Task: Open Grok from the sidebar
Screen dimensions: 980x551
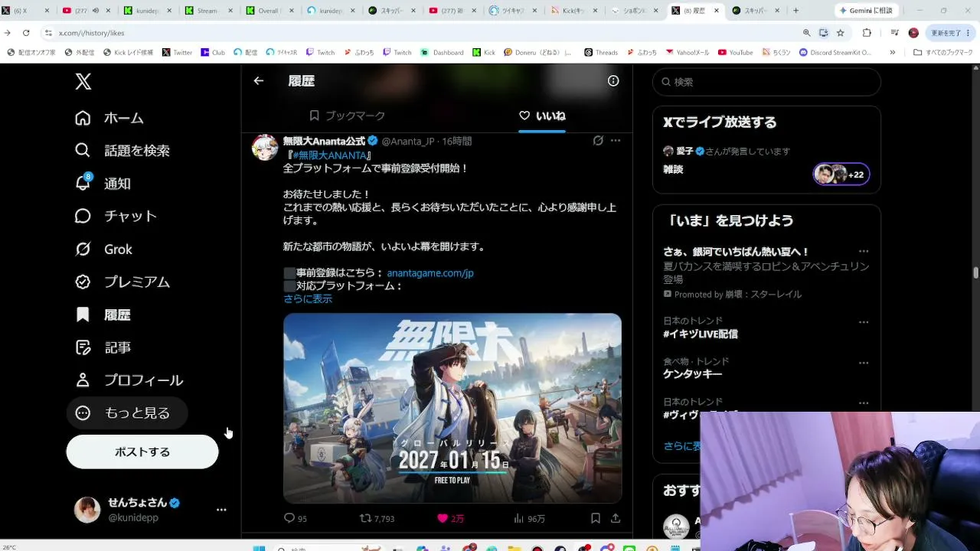Action: pyautogui.click(x=103, y=249)
